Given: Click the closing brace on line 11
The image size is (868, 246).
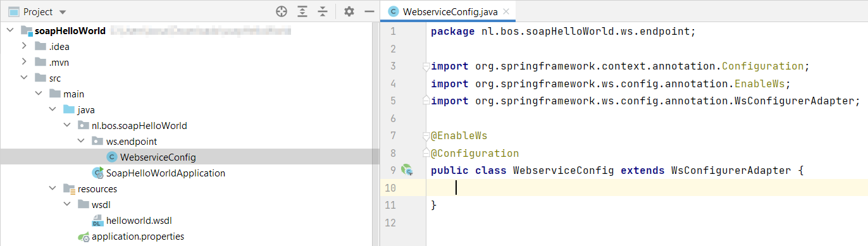Looking at the screenshot, I should point(434,205).
